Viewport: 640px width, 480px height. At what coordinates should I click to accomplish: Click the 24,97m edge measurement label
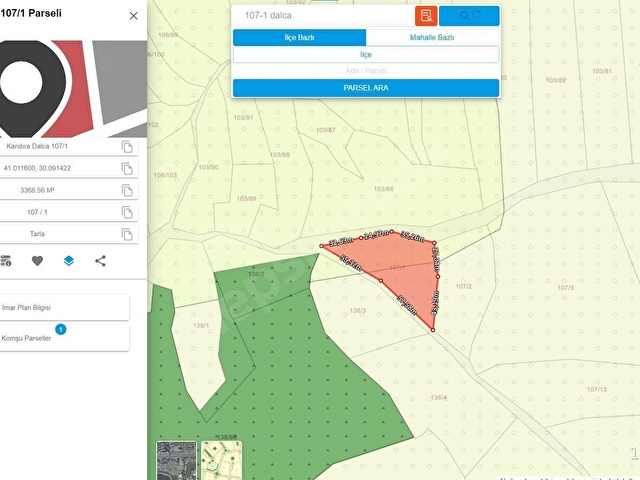pyautogui.click(x=376, y=234)
